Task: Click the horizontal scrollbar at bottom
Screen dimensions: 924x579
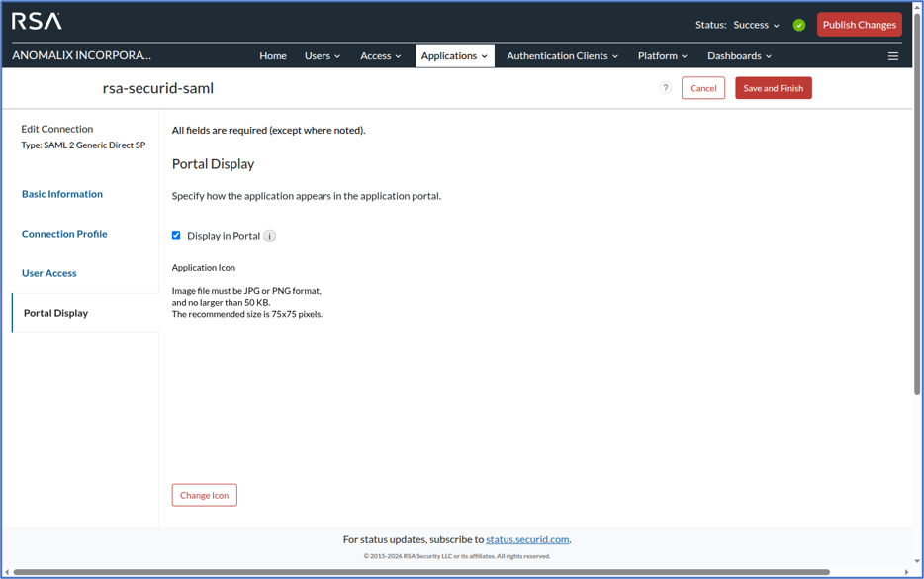Action: point(421,572)
